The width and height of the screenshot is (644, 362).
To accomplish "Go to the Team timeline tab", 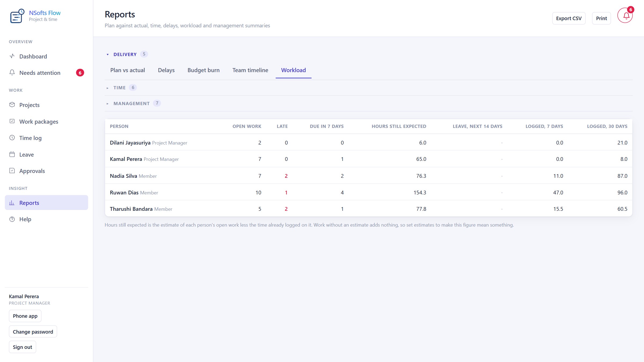I will pyautogui.click(x=250, y=70).
